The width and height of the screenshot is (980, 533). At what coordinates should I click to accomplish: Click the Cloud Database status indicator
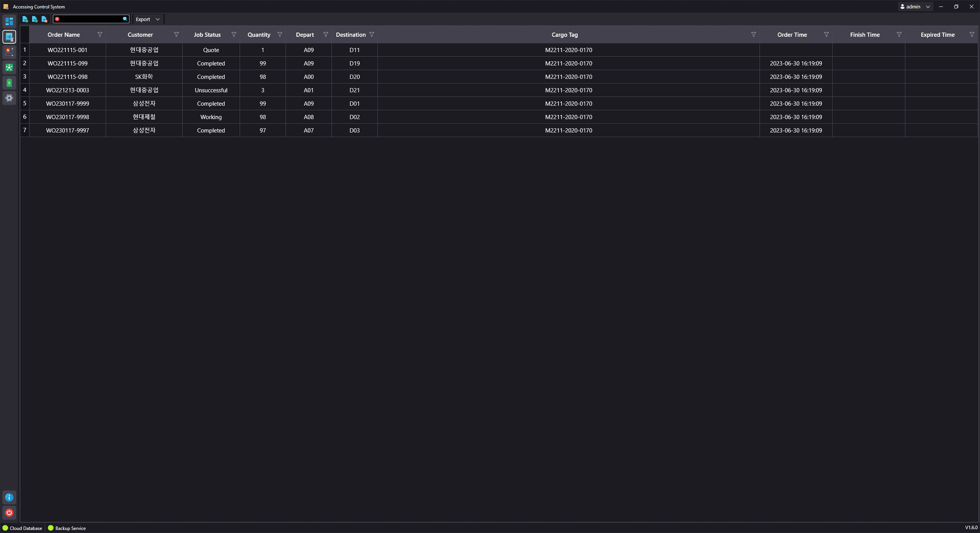pyautogui.click(x=22, y=528)
